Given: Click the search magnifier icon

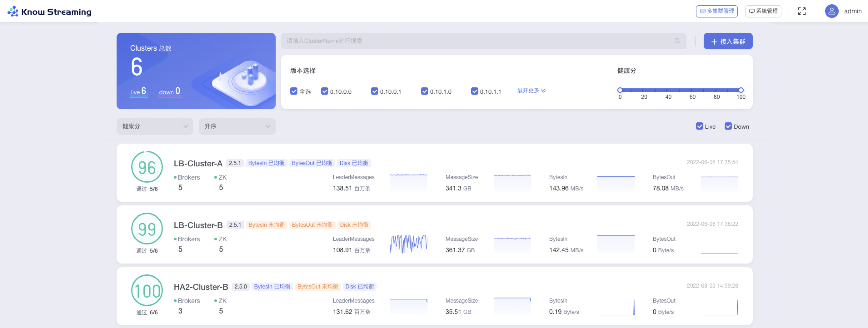Looking at the screenshot, I should (x=677, y=41).
